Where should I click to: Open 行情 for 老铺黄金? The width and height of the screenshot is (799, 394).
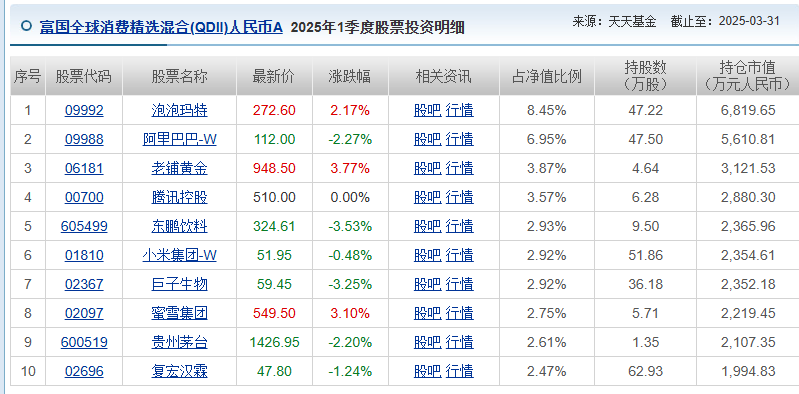(459, 168)
